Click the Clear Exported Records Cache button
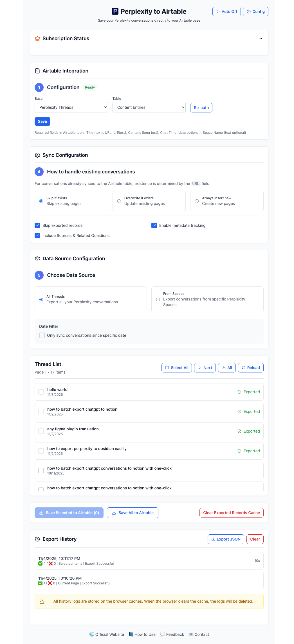Image resolution: width=294 pixels, height=644 pixels. (x=231, y=512)
